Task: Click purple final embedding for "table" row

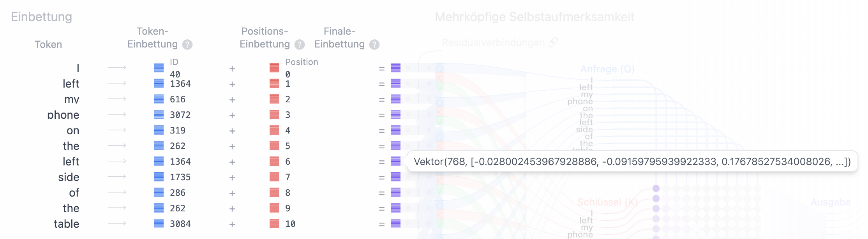Action: click(x=396, y=224)
